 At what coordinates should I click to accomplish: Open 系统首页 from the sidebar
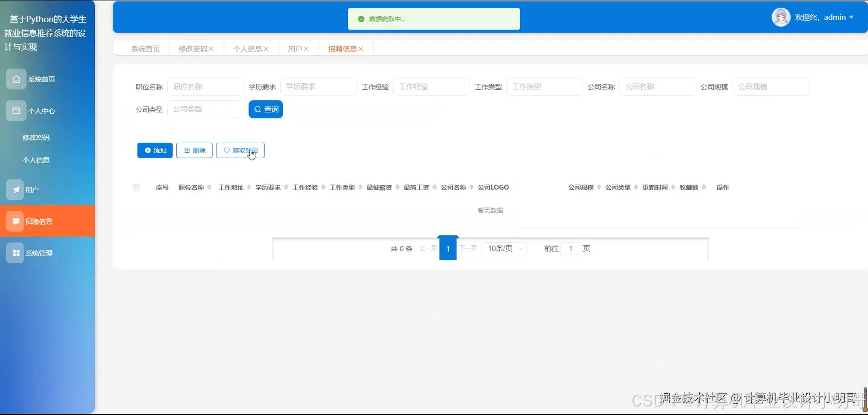pyautogui.click(x=42, y=79)
